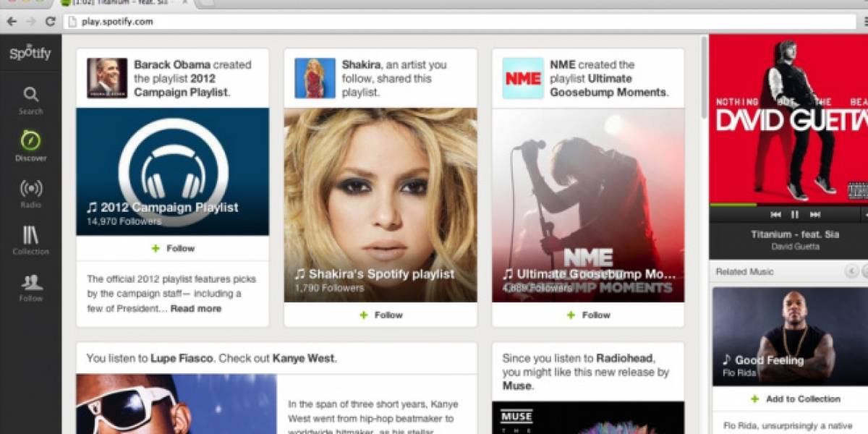This screenshot has width=868, height=434.
Task: Click the David Guetta album artwork
Action: pyautogui.click(x=788, y=118)
